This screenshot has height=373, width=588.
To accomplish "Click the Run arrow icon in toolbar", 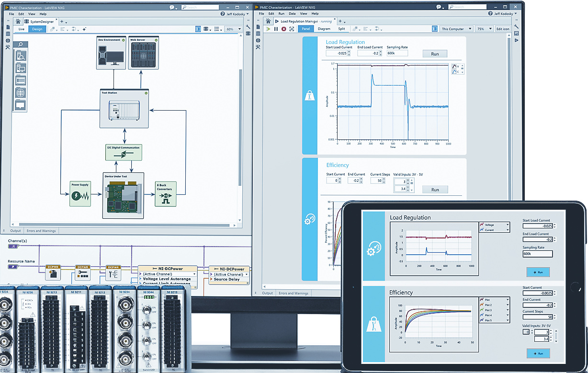I will point(268,29).
